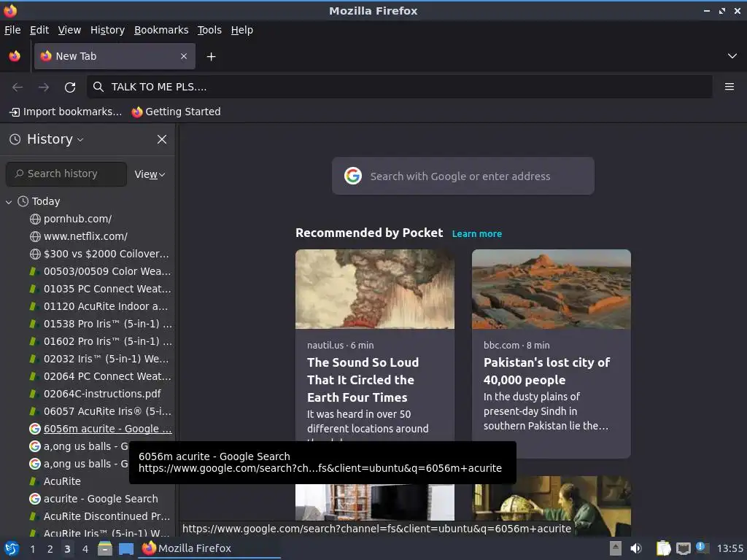Image resolution: width=747 pixels, height=560 pixels.
Task: Collapse the Today history group
Action: [9, 202]
